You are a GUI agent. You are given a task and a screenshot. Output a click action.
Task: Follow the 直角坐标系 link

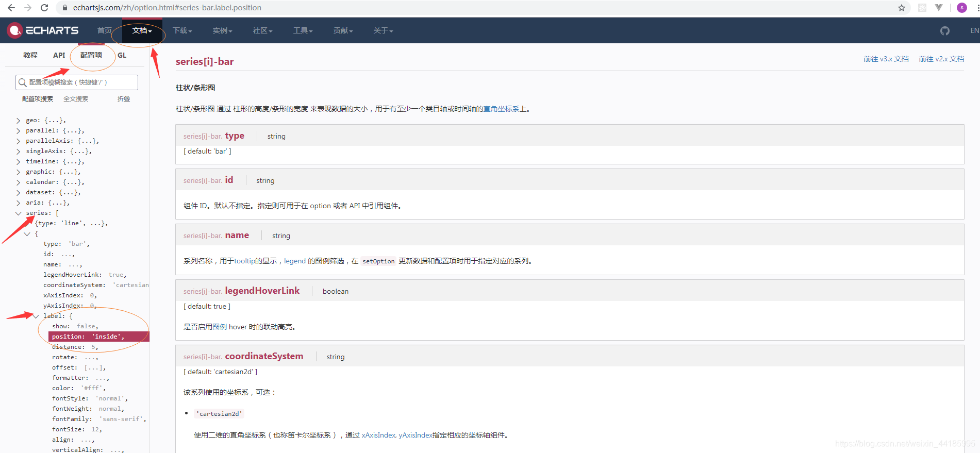tap(501, 109)
